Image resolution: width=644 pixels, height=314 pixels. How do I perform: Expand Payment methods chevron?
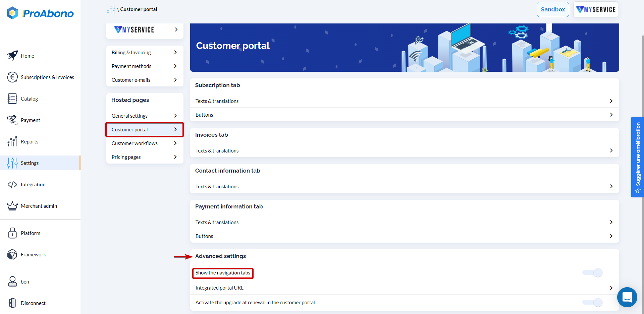pos(175,66)
